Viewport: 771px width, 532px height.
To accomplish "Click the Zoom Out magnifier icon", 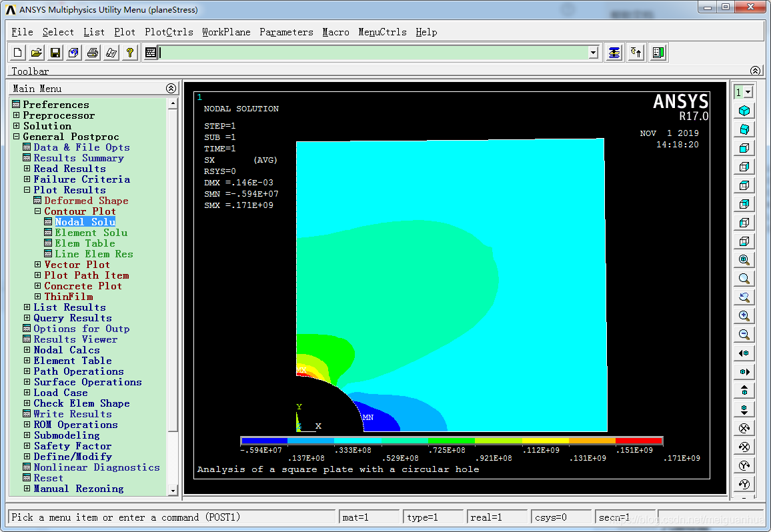I will (744, 335).
